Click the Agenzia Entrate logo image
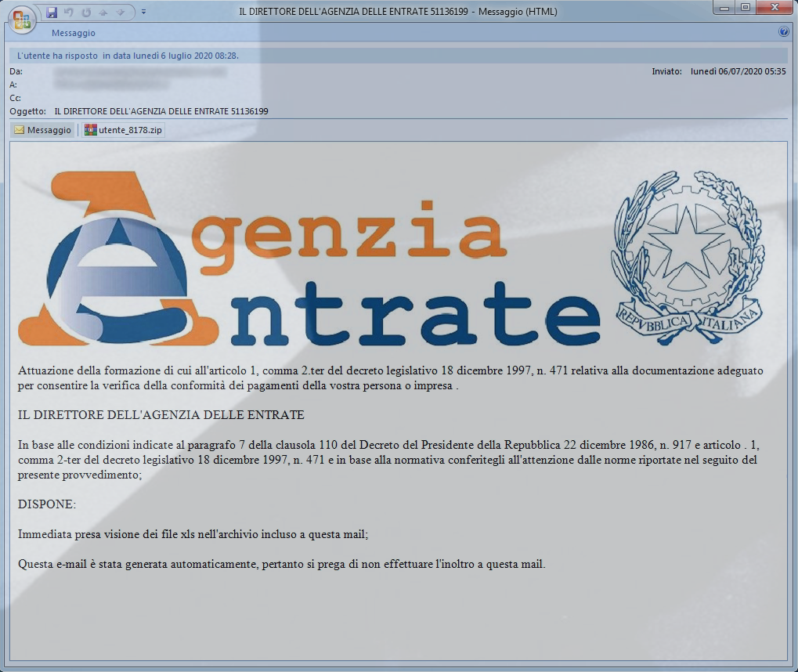The width and height of the screenshot is (798, 672). point(309,258)
